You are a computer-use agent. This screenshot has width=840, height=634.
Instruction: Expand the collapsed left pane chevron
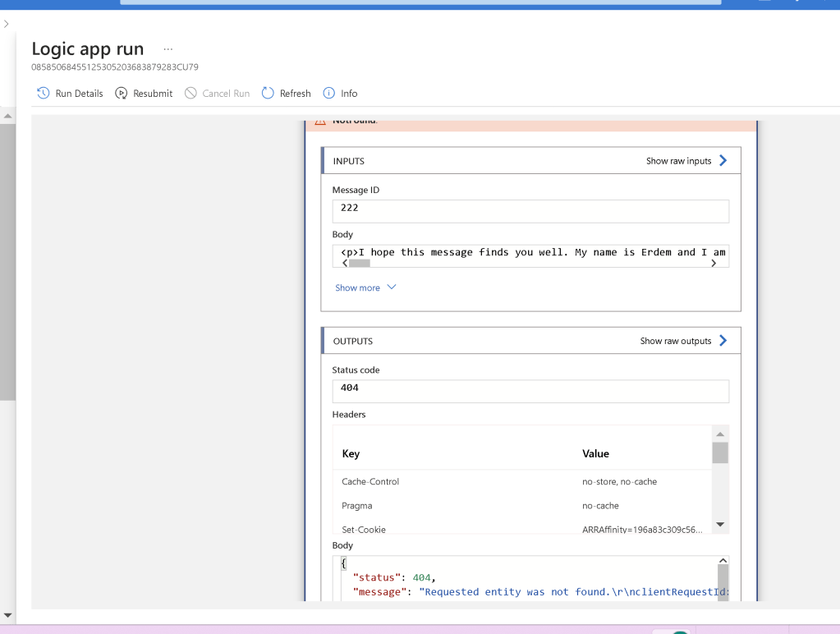(7, 24)
